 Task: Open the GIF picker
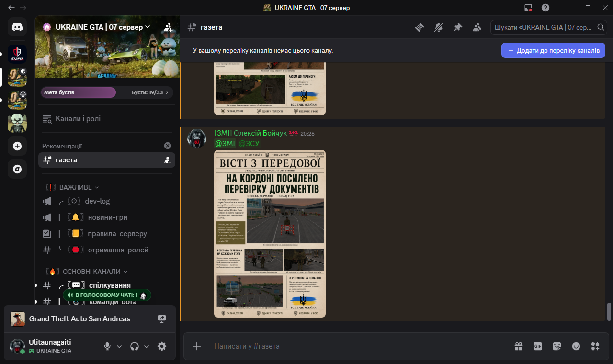538,346
